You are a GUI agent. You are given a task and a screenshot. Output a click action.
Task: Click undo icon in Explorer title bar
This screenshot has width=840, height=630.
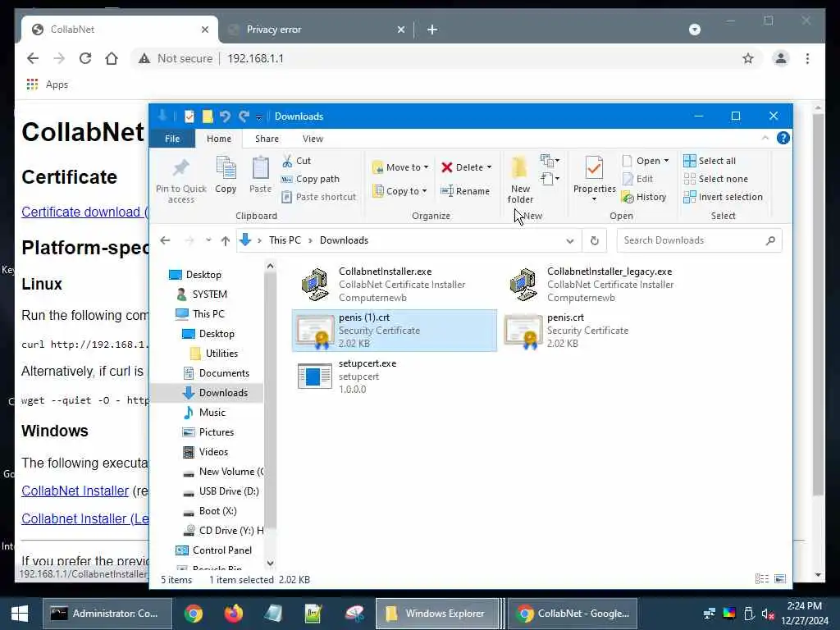[x=225, y=116]
